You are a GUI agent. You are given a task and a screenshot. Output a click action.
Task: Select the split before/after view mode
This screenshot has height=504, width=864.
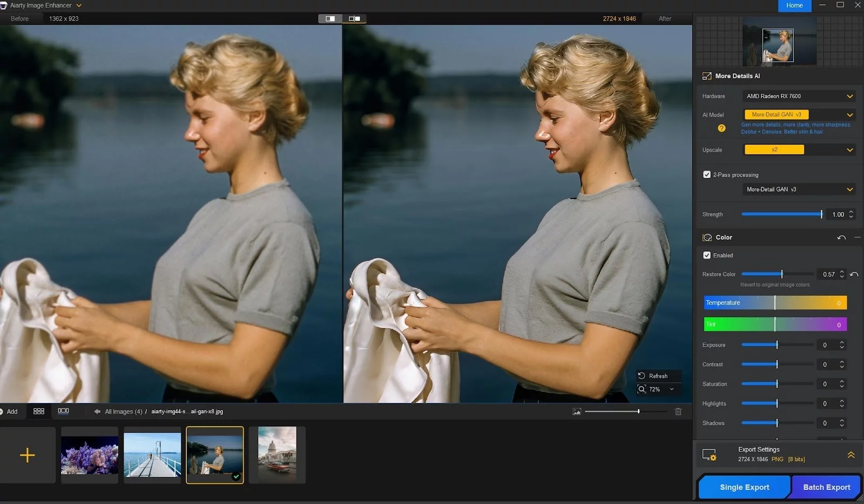(x=355, y=18)
